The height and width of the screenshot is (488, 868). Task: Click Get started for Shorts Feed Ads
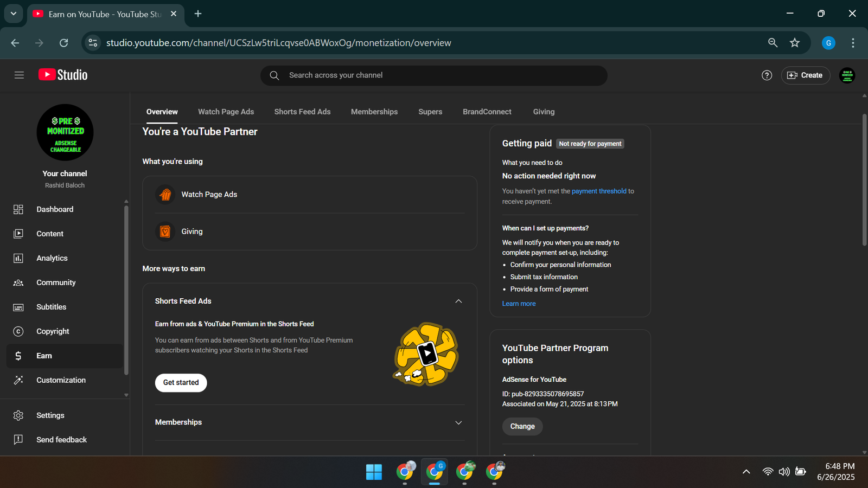pos(181,383)
